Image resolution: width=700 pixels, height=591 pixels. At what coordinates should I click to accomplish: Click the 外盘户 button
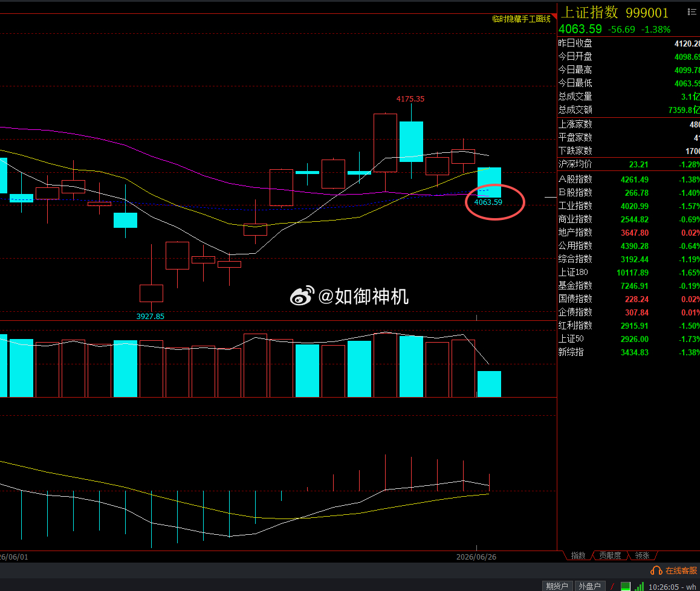tap(589, 586)
